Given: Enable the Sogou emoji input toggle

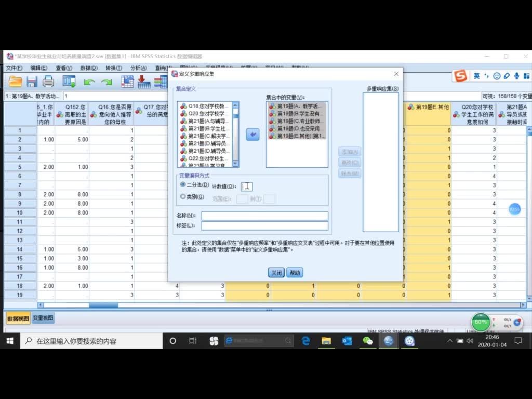Looking at the screenshot, I should 498,75.
